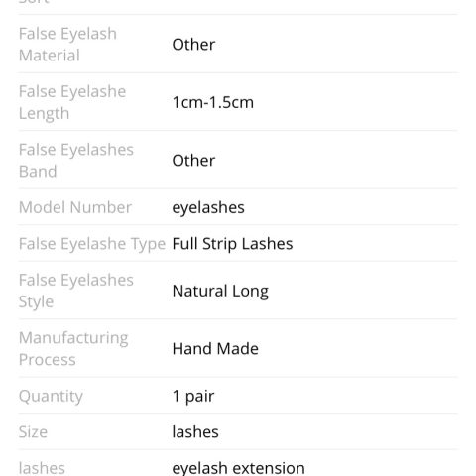The height and width of the screenshot is (476, 476).
Task: Click the Other value for Eyelash Material
Action: tap(193, 45)
